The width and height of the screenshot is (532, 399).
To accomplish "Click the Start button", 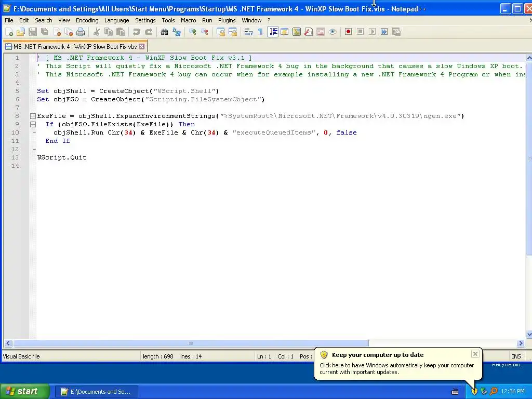I will point(24,391).
